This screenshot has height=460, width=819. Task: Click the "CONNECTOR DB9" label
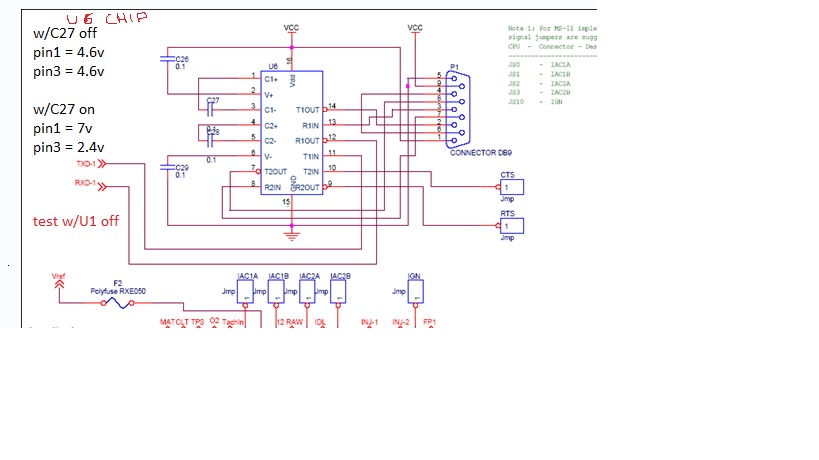pos(481,153)
